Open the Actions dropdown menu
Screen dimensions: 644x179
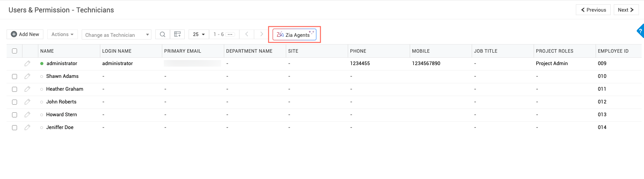click(62, 34)
